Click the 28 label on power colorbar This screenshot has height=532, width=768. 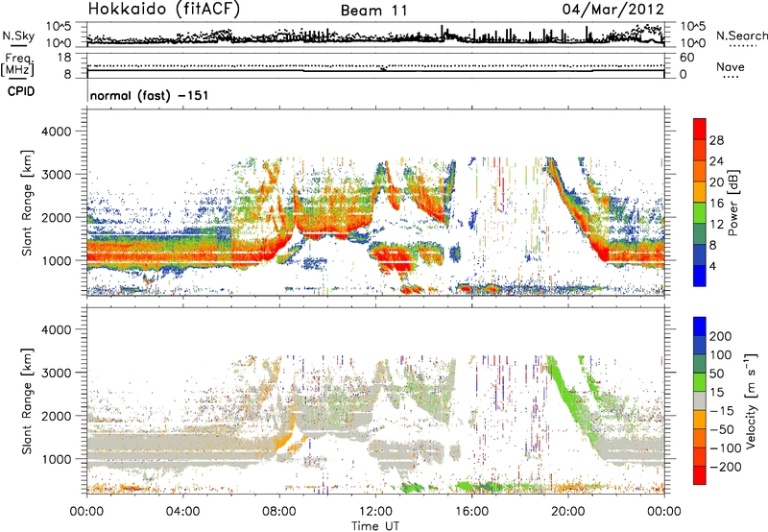pyautogui.click(x=716, y=140)
